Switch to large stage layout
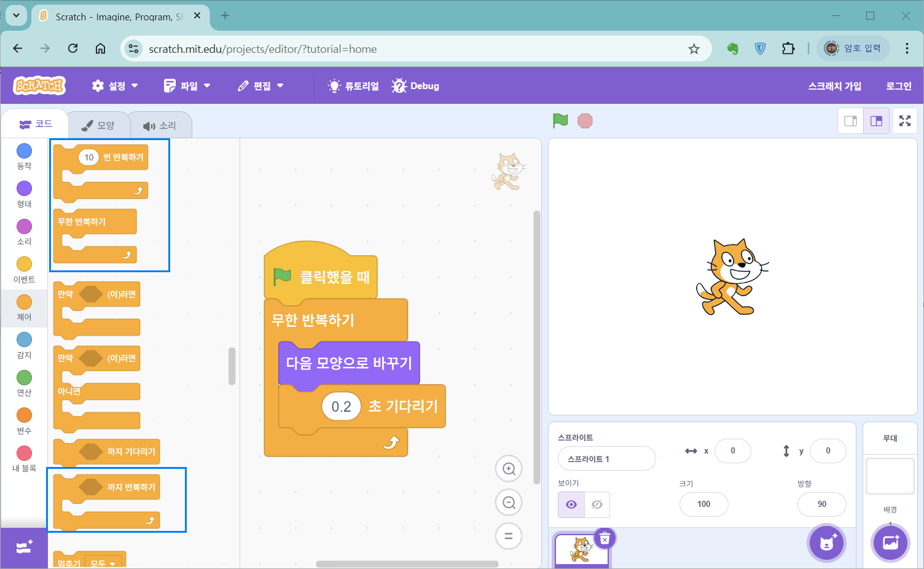924x569 pixels. [876, 121]
